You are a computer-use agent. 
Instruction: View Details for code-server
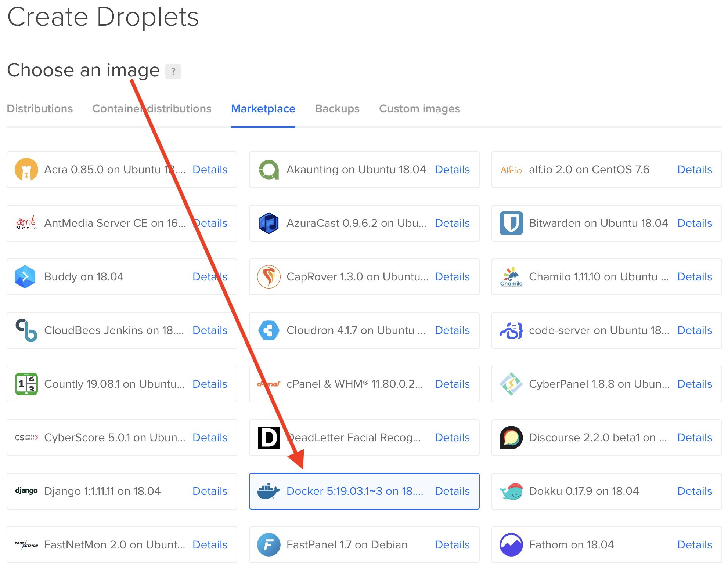pos(695,330)
